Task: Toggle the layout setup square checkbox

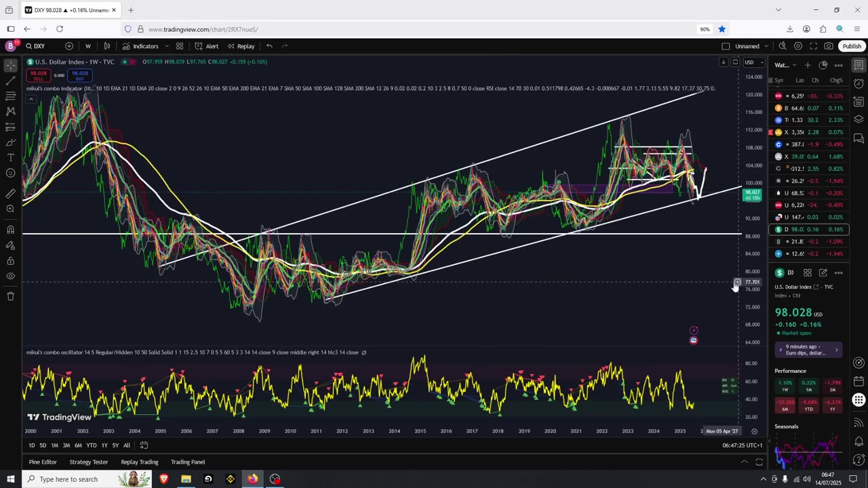Action: click(726, 46)
